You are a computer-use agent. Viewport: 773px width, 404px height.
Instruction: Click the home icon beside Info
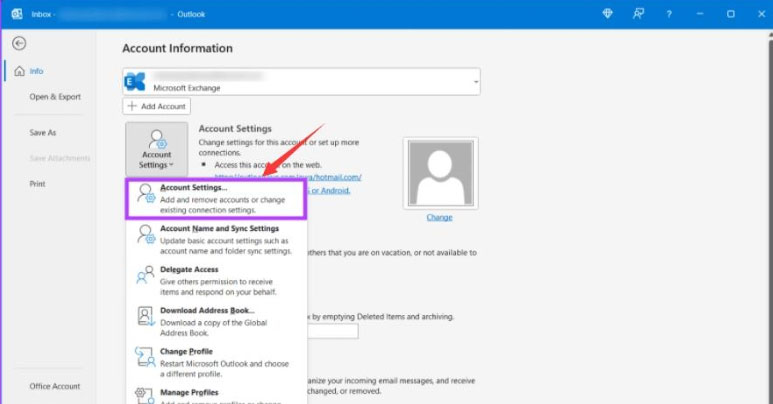[19, 71]
